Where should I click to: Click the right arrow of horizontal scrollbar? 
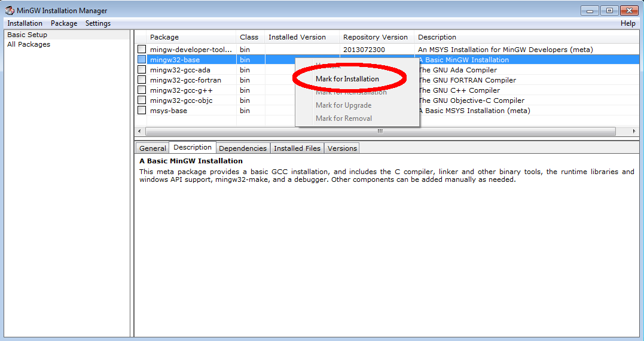tap(634, 131)
